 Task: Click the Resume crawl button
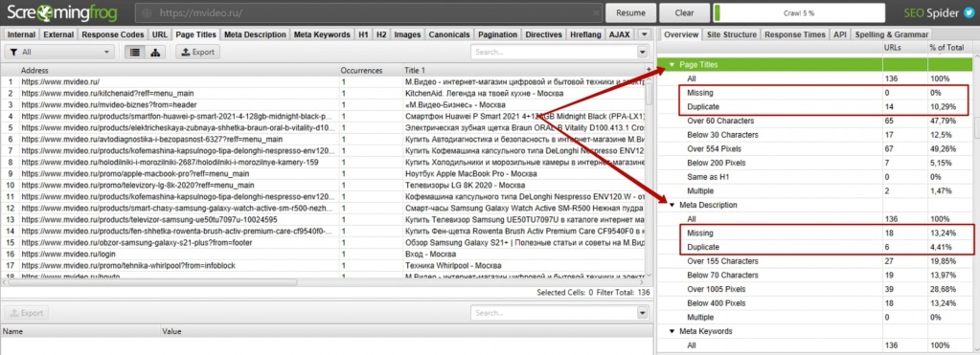630,12
